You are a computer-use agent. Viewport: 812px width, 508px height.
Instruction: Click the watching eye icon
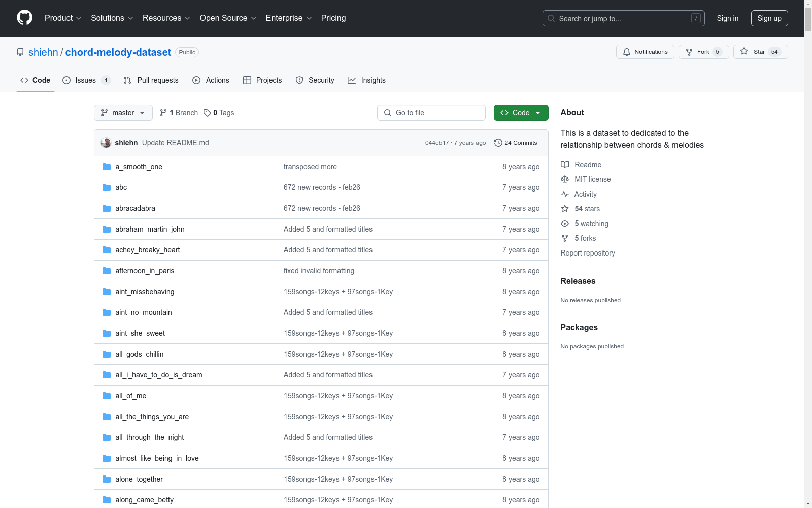pyautogui.click(x=565, y=224)
